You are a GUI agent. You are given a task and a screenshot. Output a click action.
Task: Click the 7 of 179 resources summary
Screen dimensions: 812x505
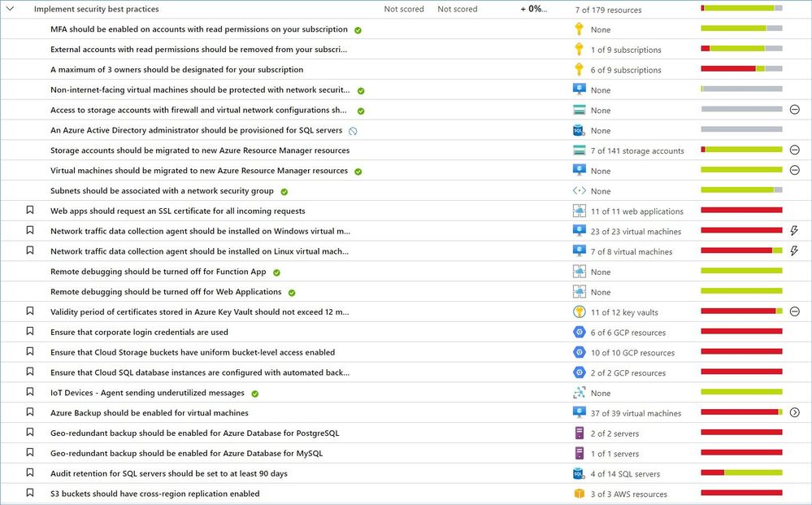point(608,10)
